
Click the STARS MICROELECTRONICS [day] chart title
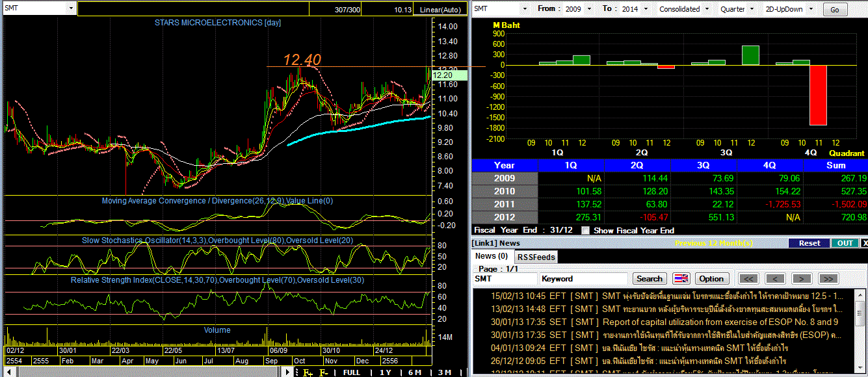pos(217,23)
